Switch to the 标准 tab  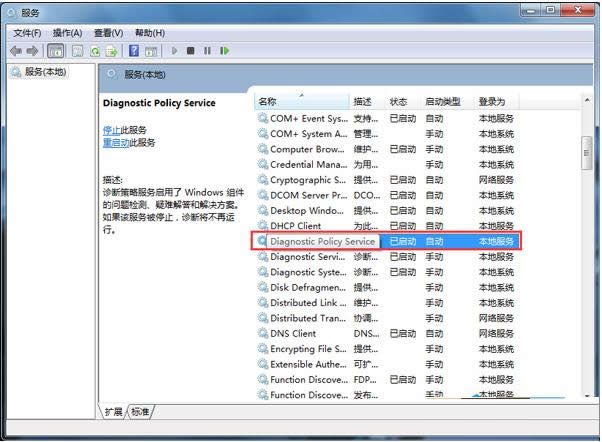(140, 412)
